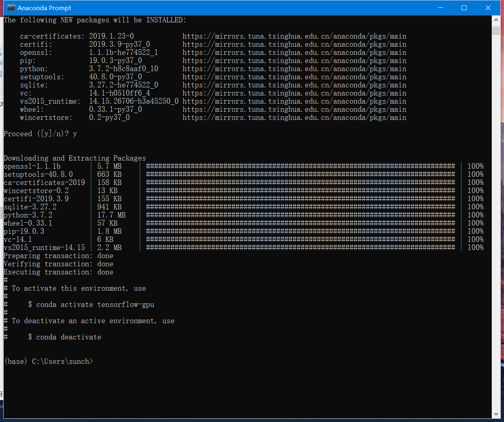504x422 pixels.
Task: Click the '17.7 MB' size value
Action: pos(111,215)
